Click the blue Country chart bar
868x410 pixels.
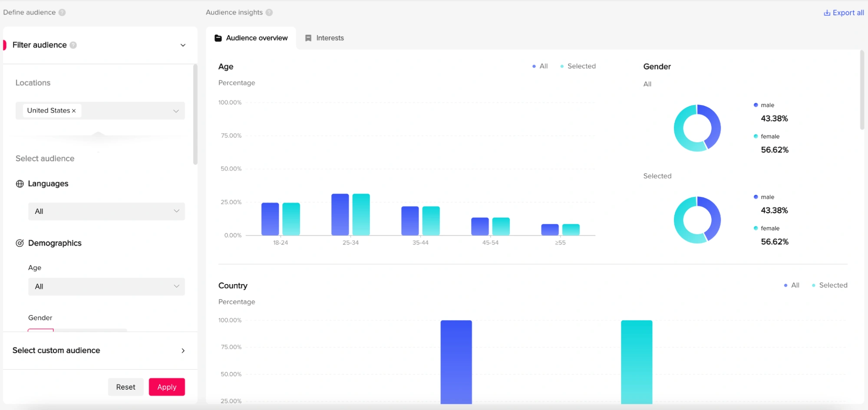click(x=456, y=362)
